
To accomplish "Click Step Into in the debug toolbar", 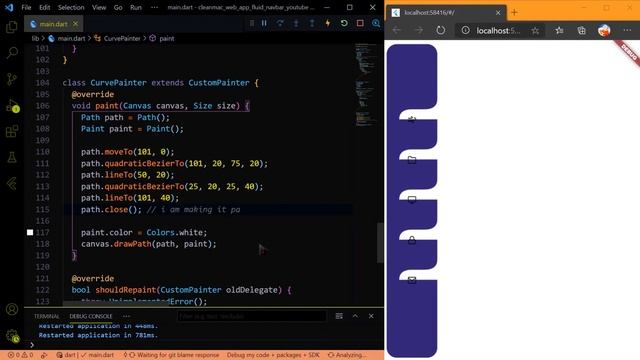I will pyautogui.click(x=296, y=24).
